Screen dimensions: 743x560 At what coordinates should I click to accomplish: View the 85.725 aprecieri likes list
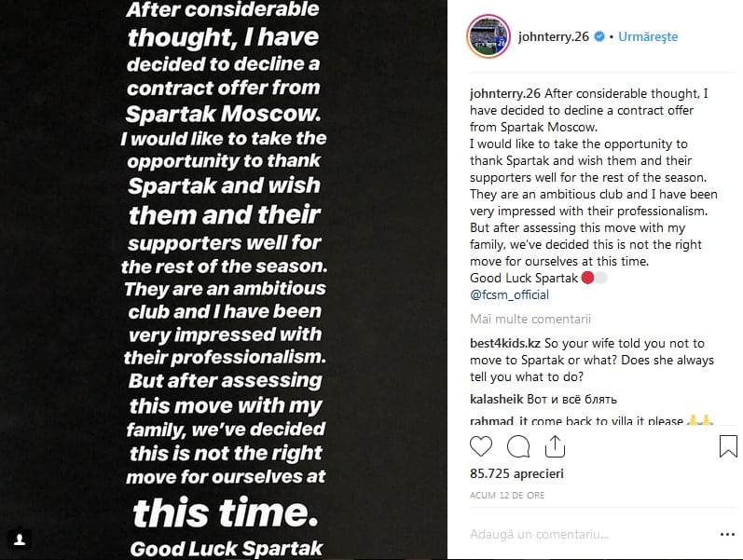click(x=516, y=473)
